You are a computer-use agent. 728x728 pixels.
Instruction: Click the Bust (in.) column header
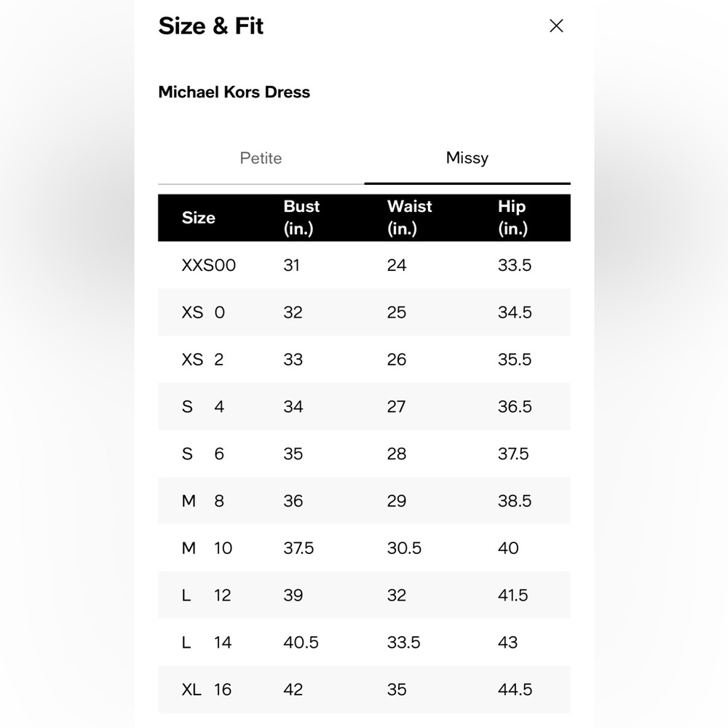302,218
